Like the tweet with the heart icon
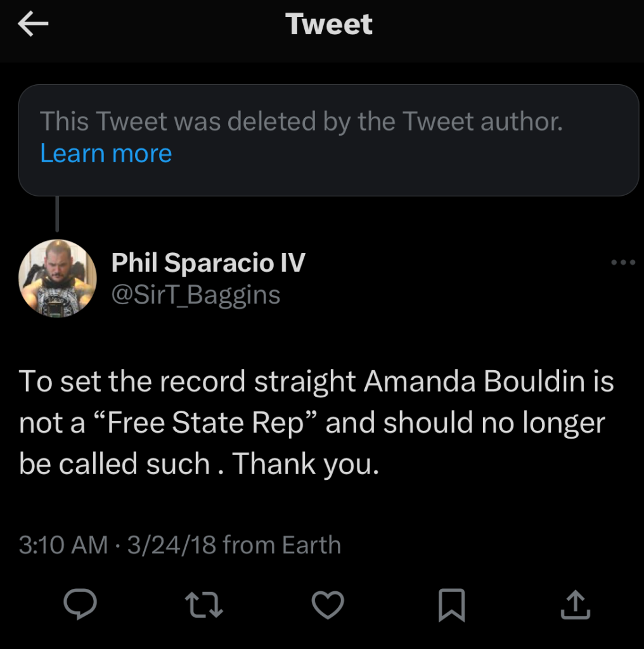This screenshot has width=644, height=649. pos(329,604)
